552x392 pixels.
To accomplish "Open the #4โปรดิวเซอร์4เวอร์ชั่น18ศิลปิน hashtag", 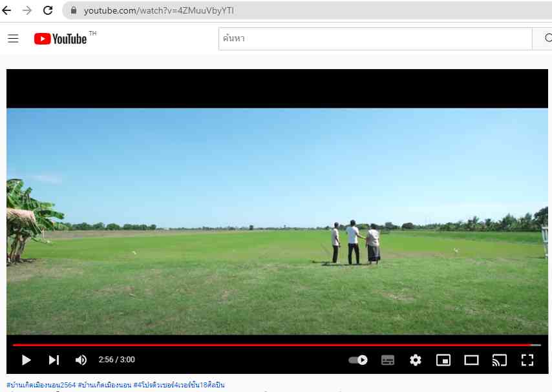I will click(179, 385).
